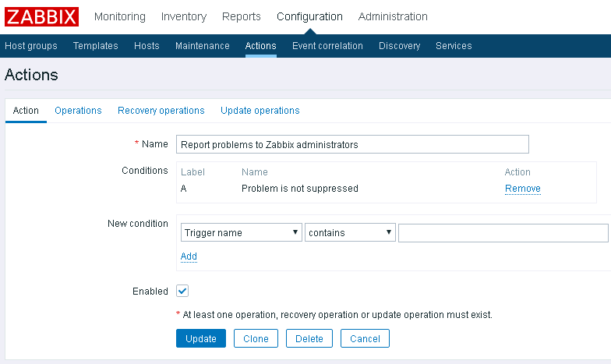This screenshot has width=611, height=364.
Task: Cancel editing the action
Action: (x=365, y=338)
